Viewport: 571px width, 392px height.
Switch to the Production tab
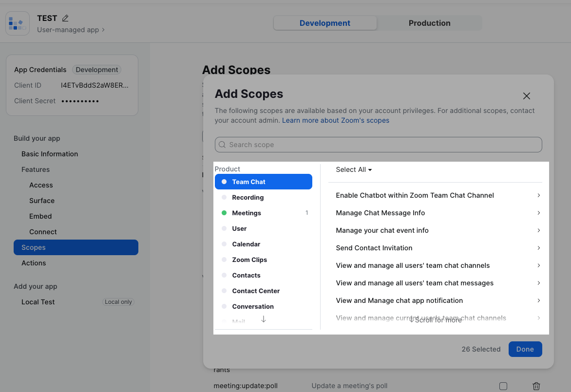pos(429,23)
